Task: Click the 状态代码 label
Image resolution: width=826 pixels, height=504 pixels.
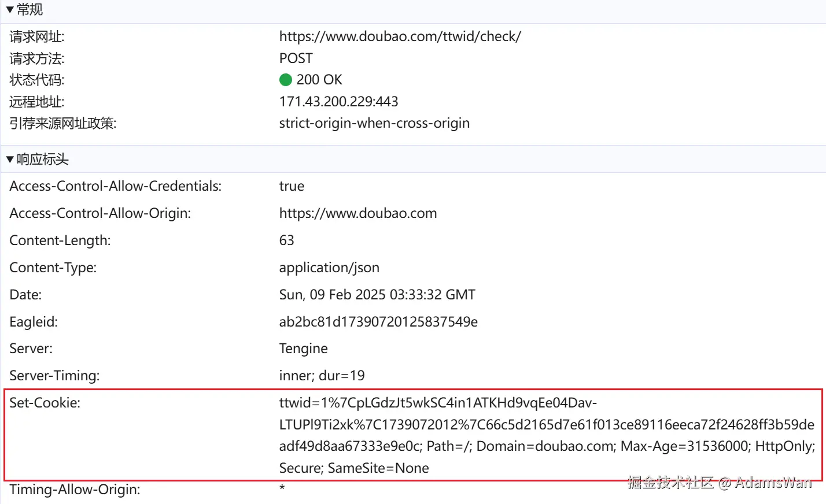Action: pos(37,80)
